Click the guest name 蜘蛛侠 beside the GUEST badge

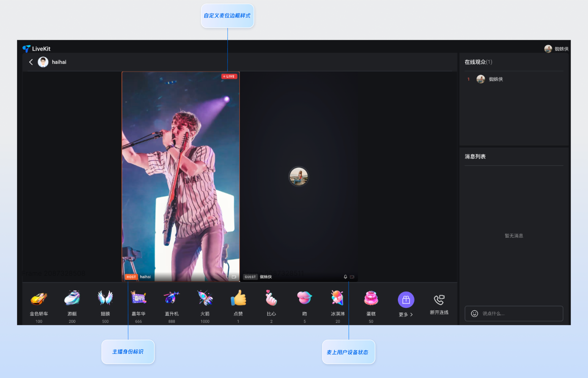[x=266, y=277]
